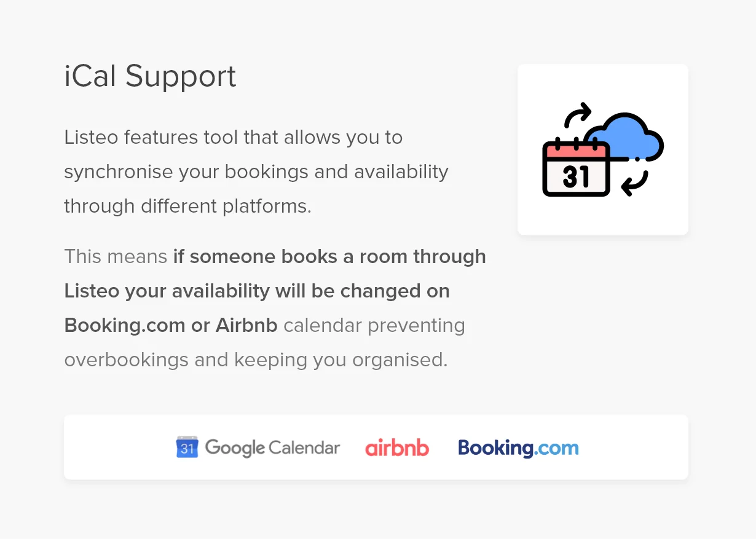Click bold line Listeo your availability will be changed
This screenshot has width=756, height=539.
pos(257,291)
